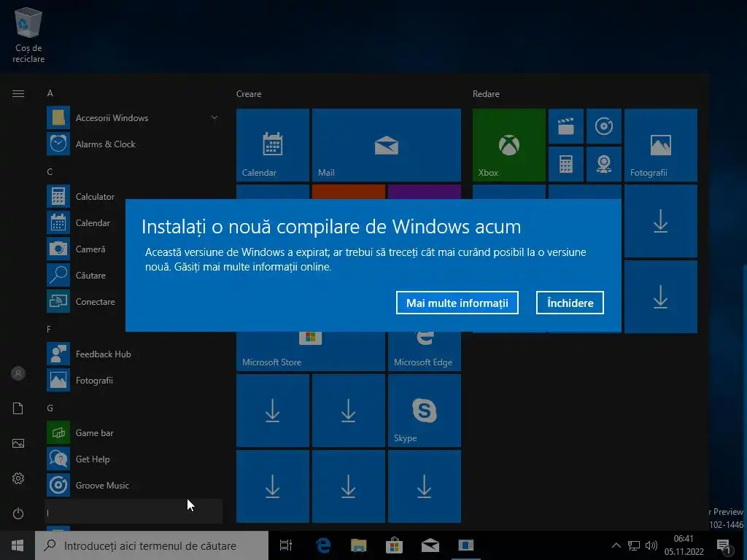Click the Power button in Start
747x560 pixels.
click(18, 513)
